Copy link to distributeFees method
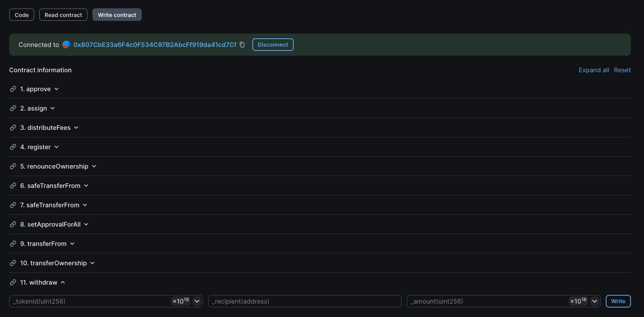Image resolution: width=644 pixels, height=317 pixels. pos(13,128)
